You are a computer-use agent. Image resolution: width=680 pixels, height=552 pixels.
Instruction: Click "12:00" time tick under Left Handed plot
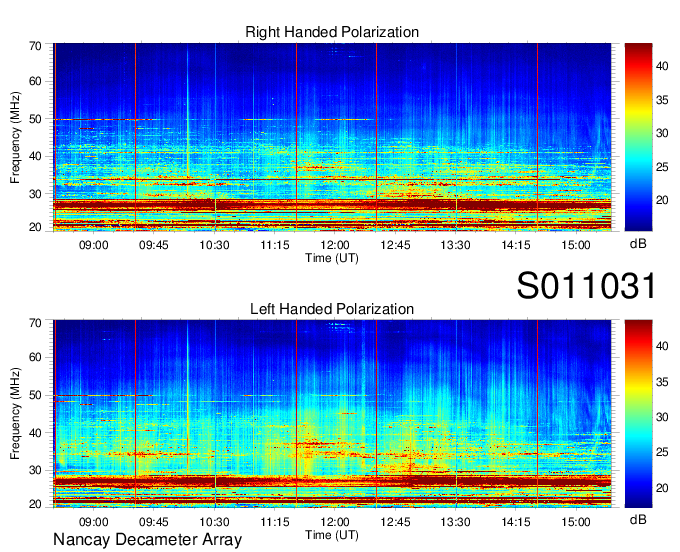coord(335,522)
